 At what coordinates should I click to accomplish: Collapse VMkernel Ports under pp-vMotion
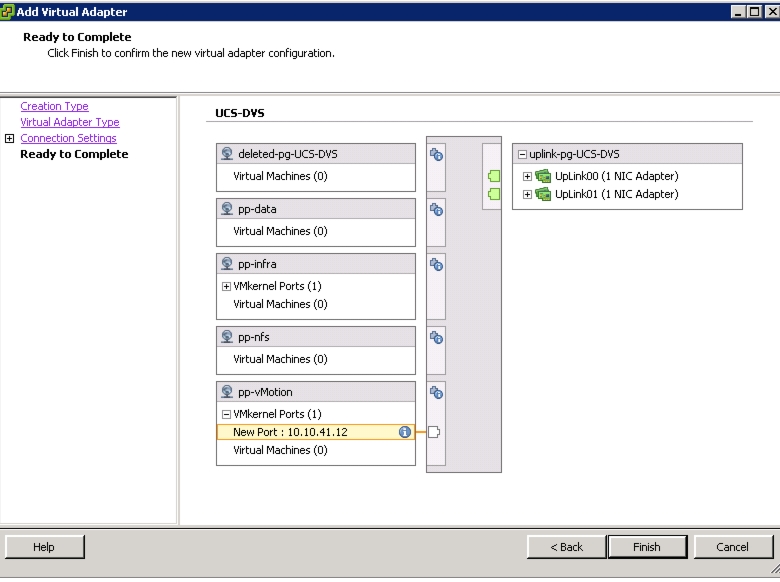pos(226,414)
